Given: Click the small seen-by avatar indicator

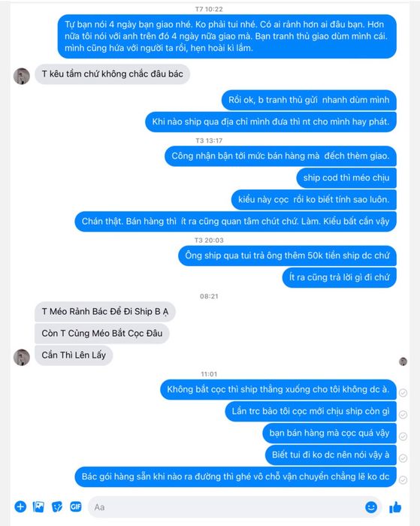Looking at the screenshot, I should pos(403,361).
